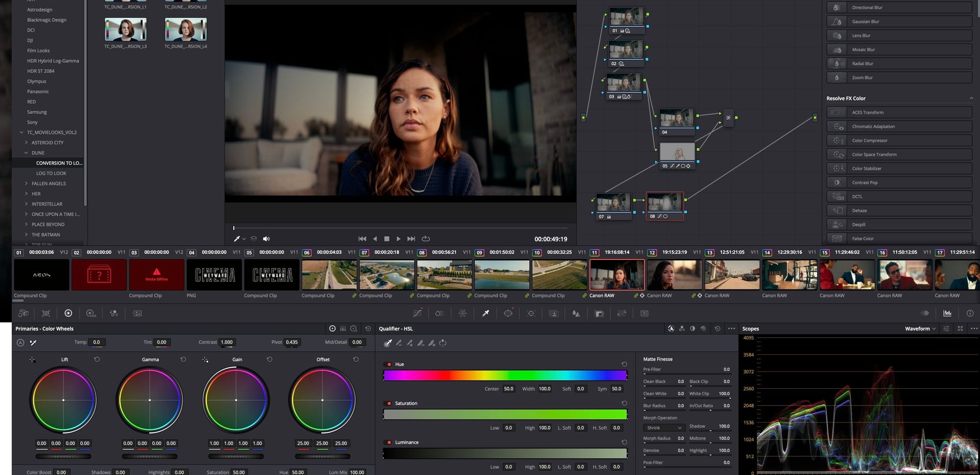This screenshot has width=980, height=475.
Task: Click the RGB Mixer palette icon
Action: click(114, 313)
